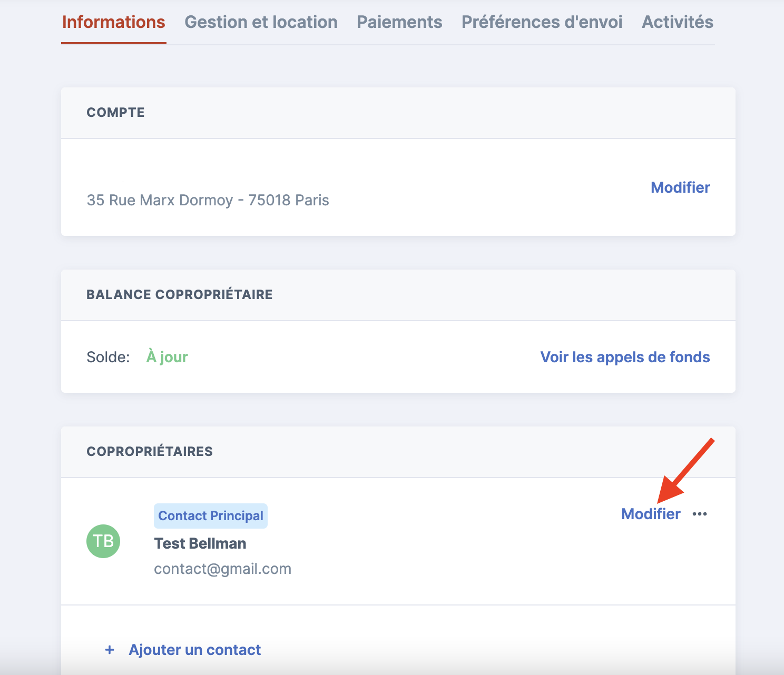This screenshot has width=784, height=675.
Task: Click the À jour balance status
Action: pyautogui.click(x=167, y=357)
